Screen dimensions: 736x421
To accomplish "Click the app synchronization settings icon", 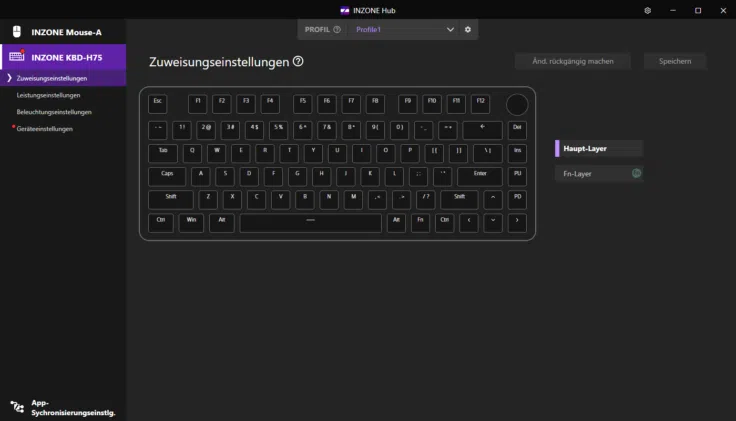I will [x=17, y=407].
